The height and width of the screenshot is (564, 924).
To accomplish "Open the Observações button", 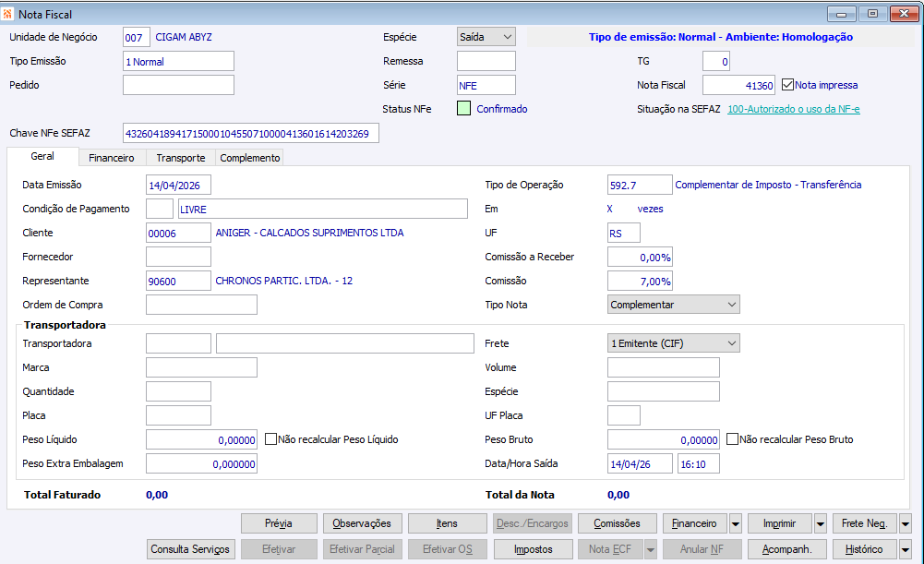I will pyautogui.click(x=362, y=523).
